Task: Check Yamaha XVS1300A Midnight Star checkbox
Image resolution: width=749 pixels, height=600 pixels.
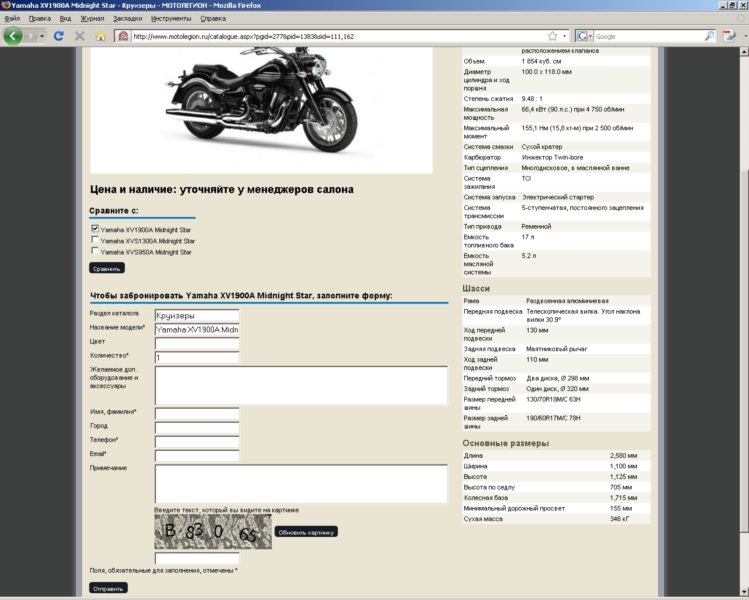Action: tap(95, 240)
